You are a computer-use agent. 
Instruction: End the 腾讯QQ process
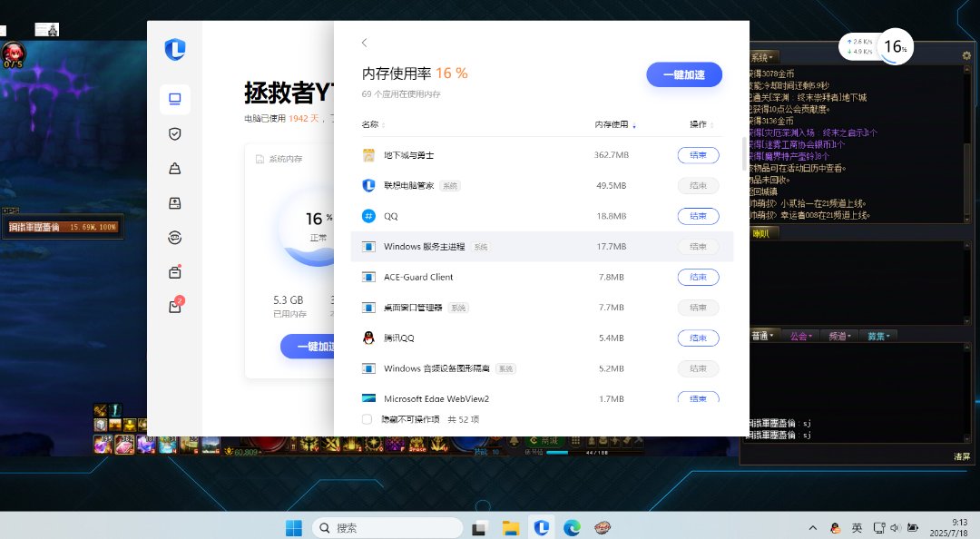click(698, 338)
